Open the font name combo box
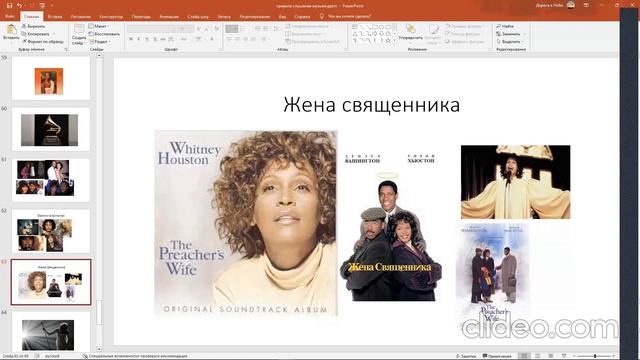 click(x=153, y=29)
